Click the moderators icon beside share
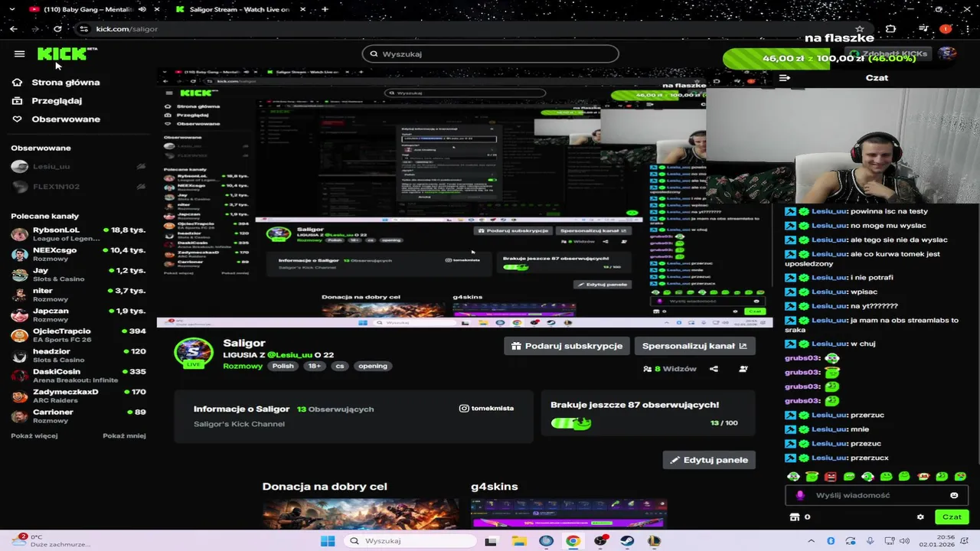Screen dimensions: 980x551 [x=743, y=369]
